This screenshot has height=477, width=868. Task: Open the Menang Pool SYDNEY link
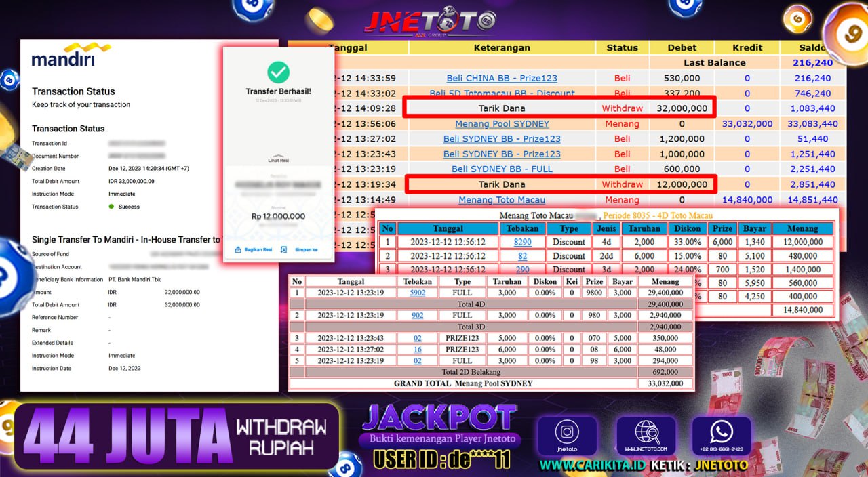pyautogui.click(x=502, y=124)
